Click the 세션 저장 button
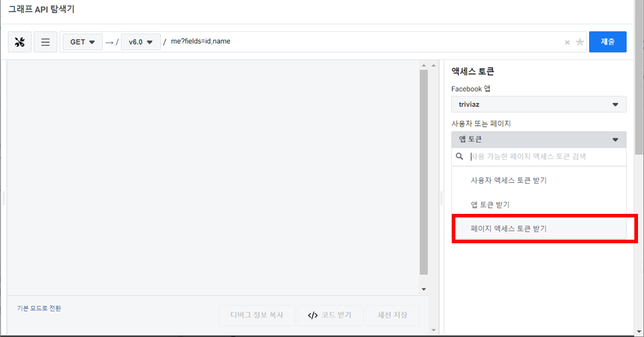This screenshot has width=644, height=337. point(392,315)
